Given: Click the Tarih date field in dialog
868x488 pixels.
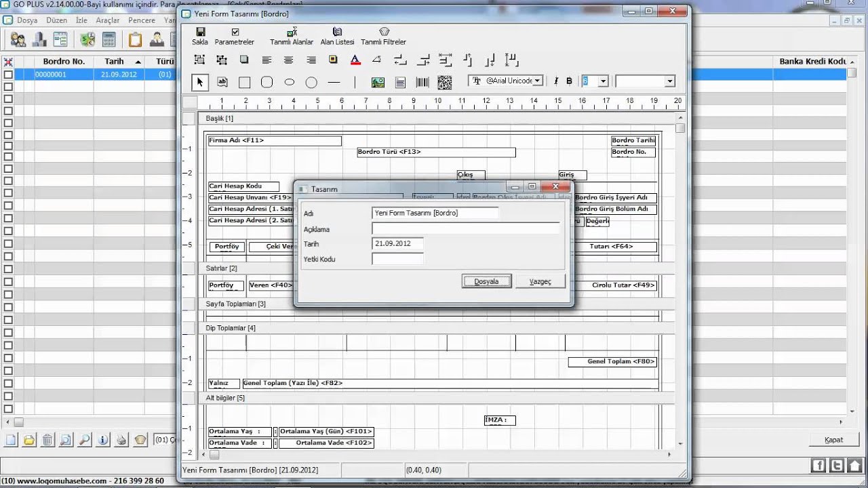Looking at the screenshot, I should point(398,243).
